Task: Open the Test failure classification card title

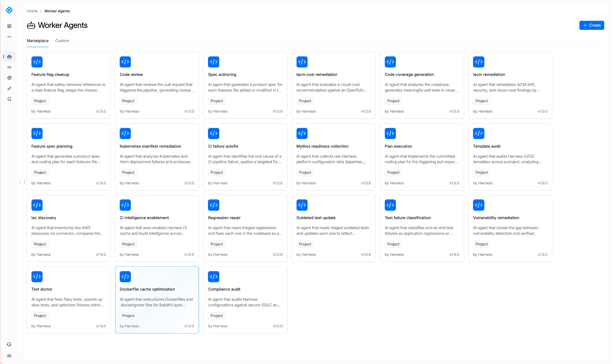Action: pos(408,218)
